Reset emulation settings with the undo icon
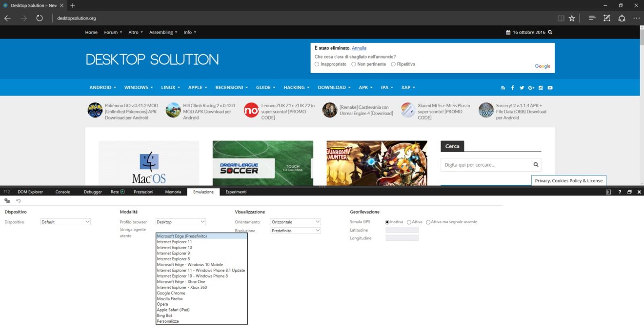This screenshot has height=334, width=644. (x=19, y=201)
